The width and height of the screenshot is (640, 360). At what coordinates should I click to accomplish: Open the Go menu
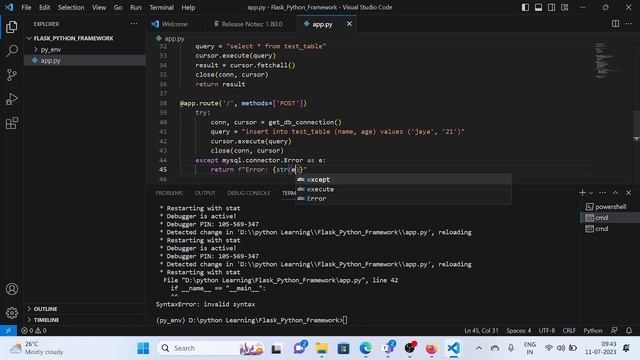[x=118, y=7]
